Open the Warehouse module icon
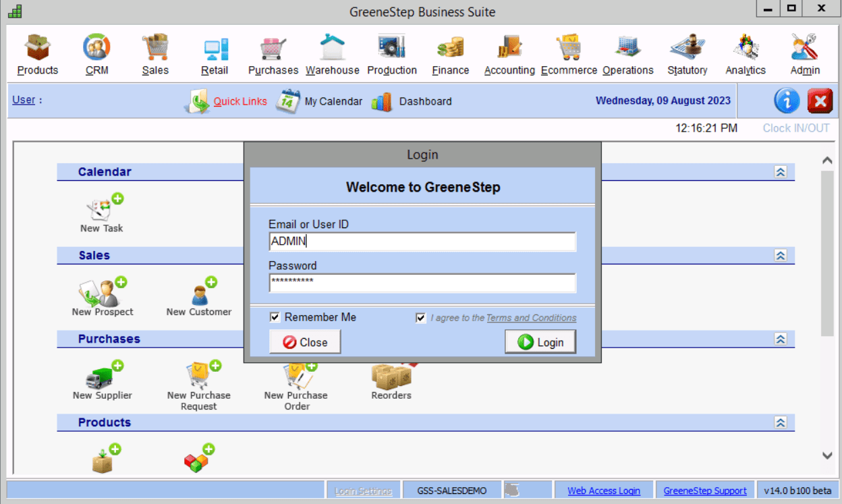The height and width of the screenshot is (504, 842). coord(333,49)
